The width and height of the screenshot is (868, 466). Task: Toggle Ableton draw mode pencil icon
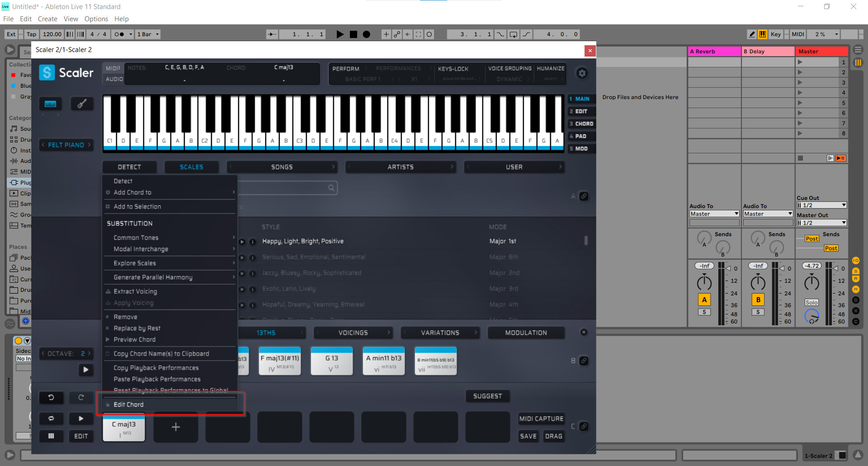tap(751, 34)
